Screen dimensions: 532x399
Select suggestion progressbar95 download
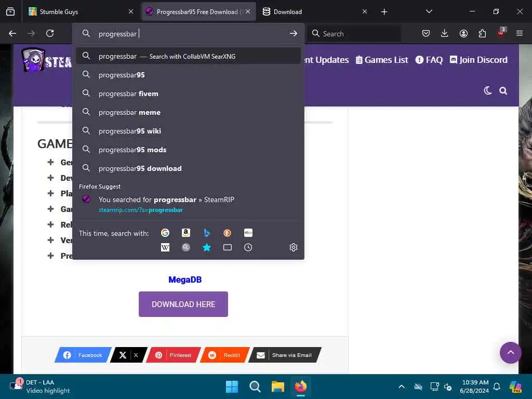(188, 168)
